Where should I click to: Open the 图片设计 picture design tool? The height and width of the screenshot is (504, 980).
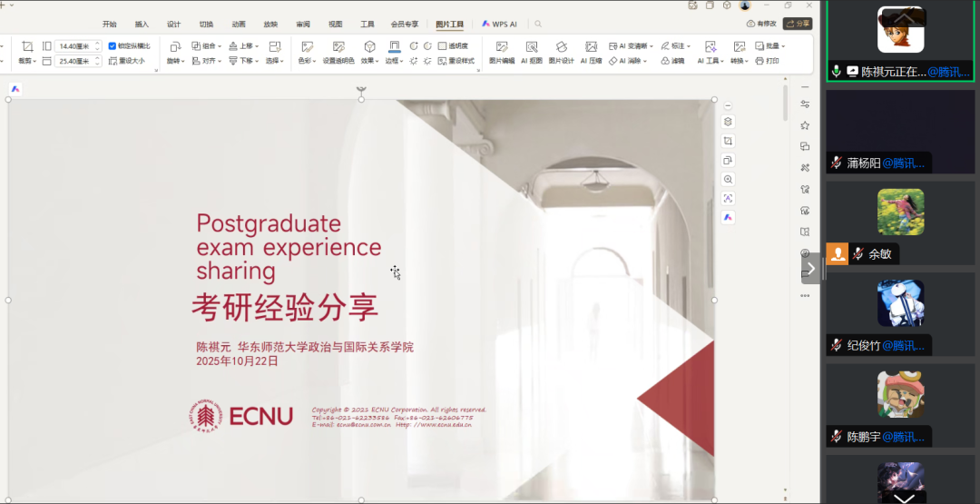point(561,46)
